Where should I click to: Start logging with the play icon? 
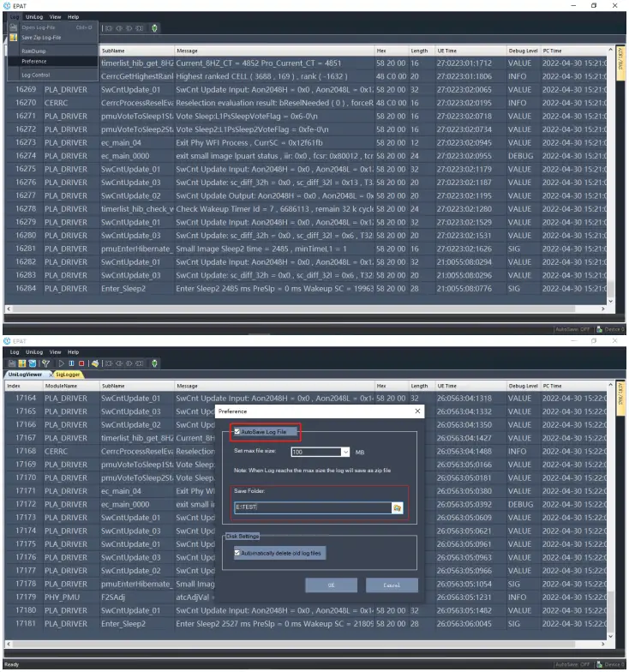(62, 363)
